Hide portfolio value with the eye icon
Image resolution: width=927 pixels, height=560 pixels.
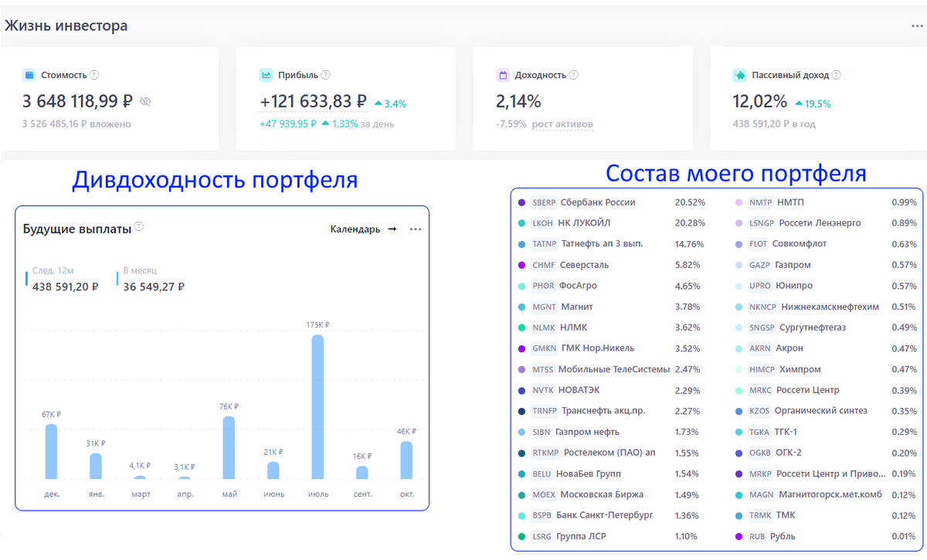click(x=145, y=101)
